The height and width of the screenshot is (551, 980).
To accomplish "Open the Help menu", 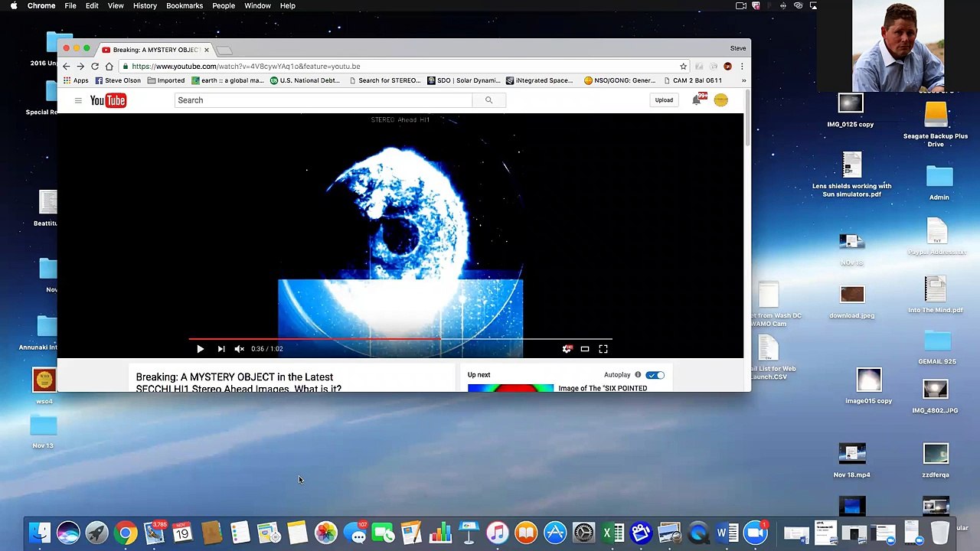I will click(288, 5).
